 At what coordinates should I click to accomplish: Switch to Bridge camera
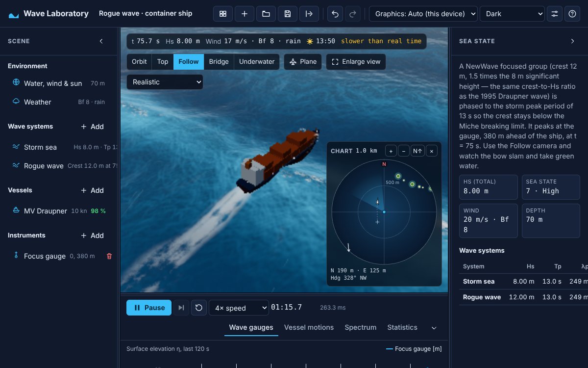(x=219, y=62)
